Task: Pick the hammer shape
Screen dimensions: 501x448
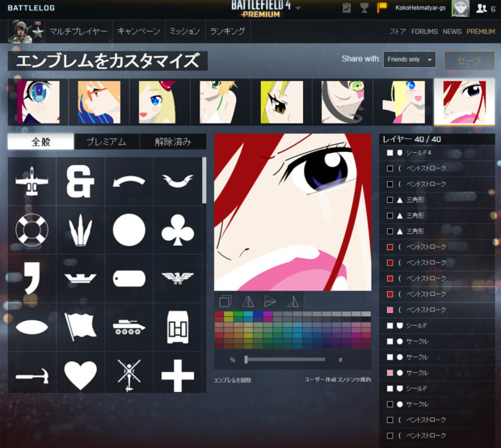Action: (x=32, y=375)
